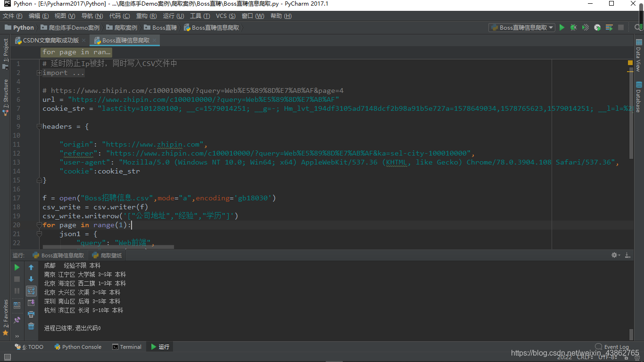This screenshot has width=644, height=362.
Task: Open the 窗口 (W) menu
Action: pos(253,16)
